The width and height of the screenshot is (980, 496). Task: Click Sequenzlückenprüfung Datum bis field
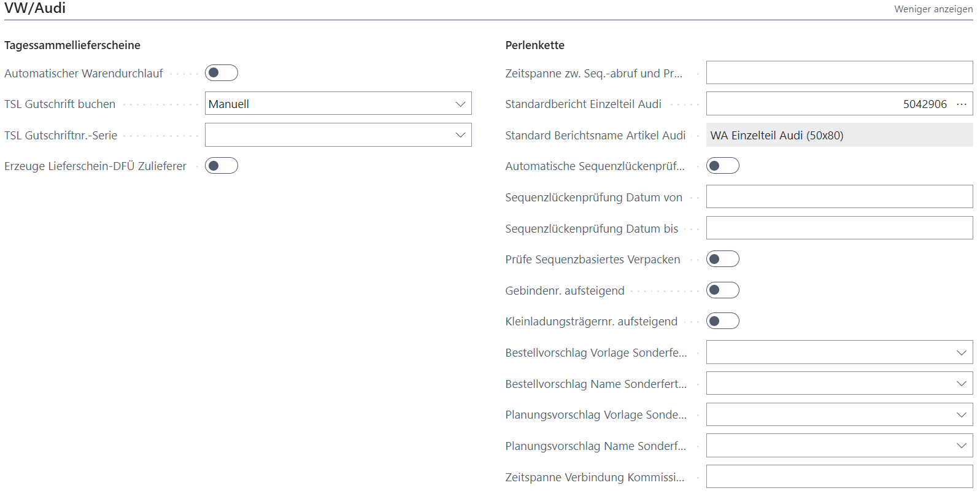click(839, 228)
